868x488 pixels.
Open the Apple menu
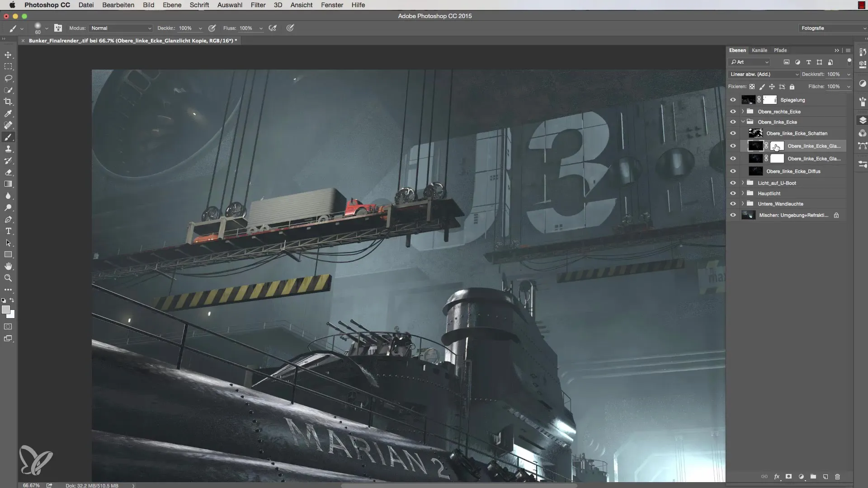[12, 5]
